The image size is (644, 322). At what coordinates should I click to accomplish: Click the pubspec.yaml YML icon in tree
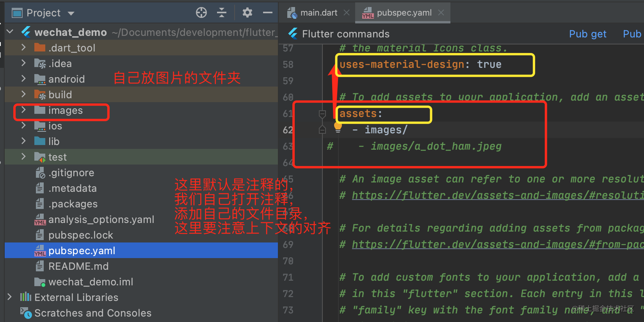point(40,251)
